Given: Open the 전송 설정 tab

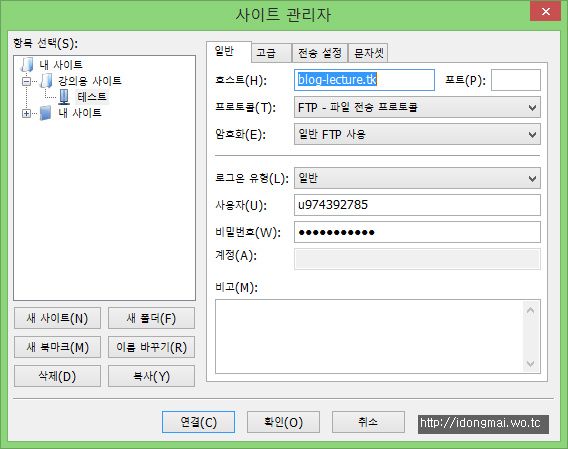Looking at the screenshot, I should click(320, 53).
